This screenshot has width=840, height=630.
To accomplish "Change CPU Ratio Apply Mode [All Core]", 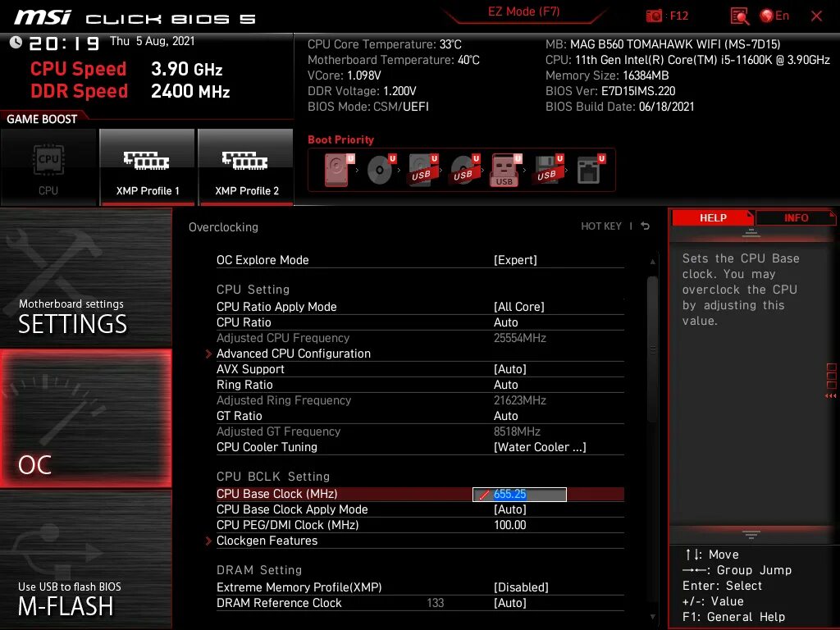I will [x=518, y=307].
